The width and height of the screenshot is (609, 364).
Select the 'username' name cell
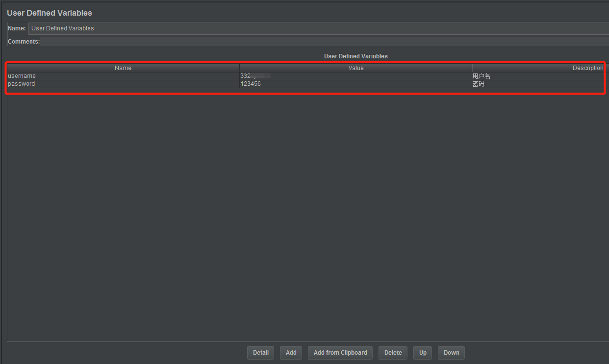[123, 76]
